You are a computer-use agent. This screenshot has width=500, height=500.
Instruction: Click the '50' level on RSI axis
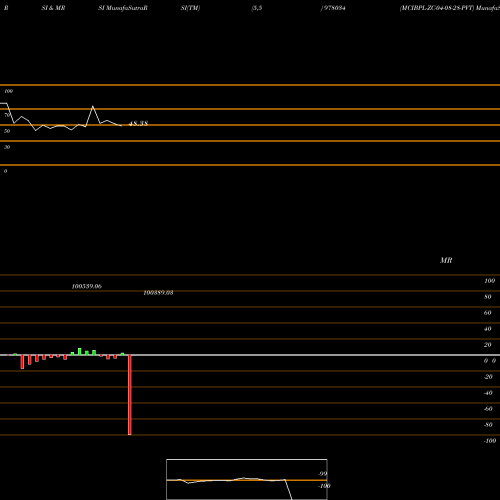(x=7, y=131)
